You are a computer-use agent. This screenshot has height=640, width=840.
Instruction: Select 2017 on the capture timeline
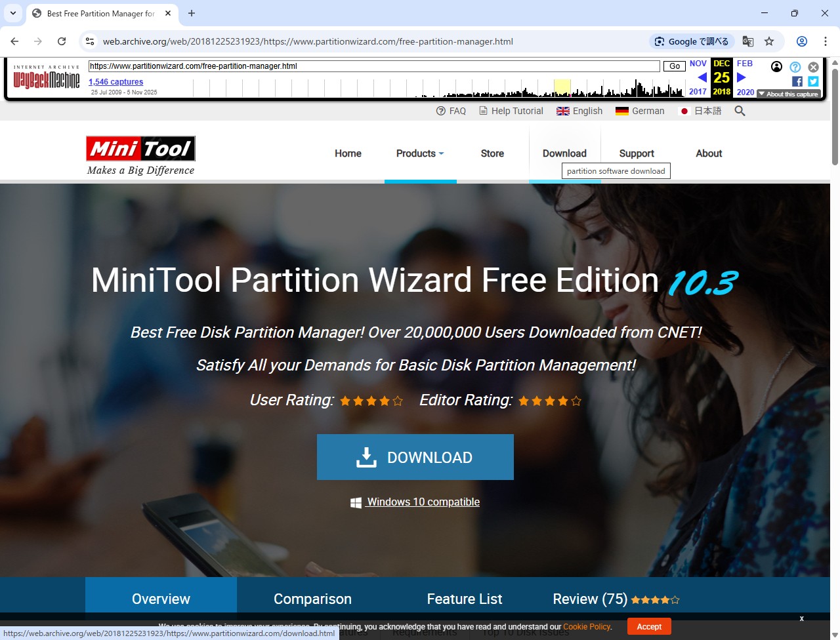(x=698, y=92)
